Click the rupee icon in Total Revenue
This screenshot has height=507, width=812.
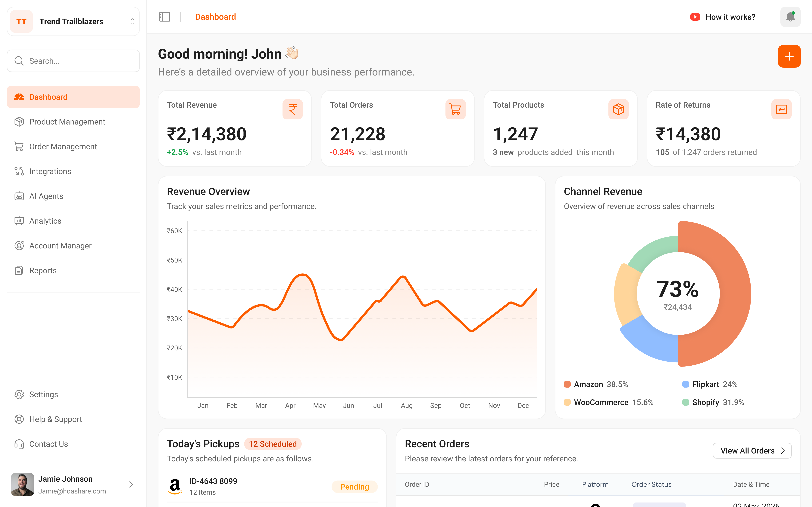[x=292, y=109]
